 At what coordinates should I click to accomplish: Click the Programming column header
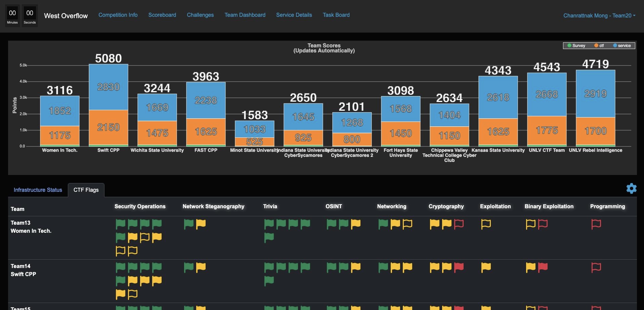608,206
